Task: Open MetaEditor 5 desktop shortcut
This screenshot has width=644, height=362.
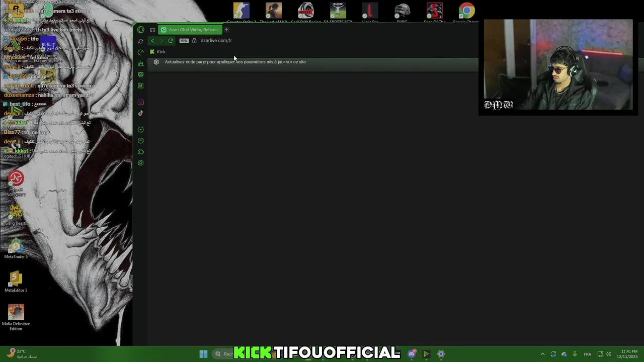Action: tap(16, 282)
